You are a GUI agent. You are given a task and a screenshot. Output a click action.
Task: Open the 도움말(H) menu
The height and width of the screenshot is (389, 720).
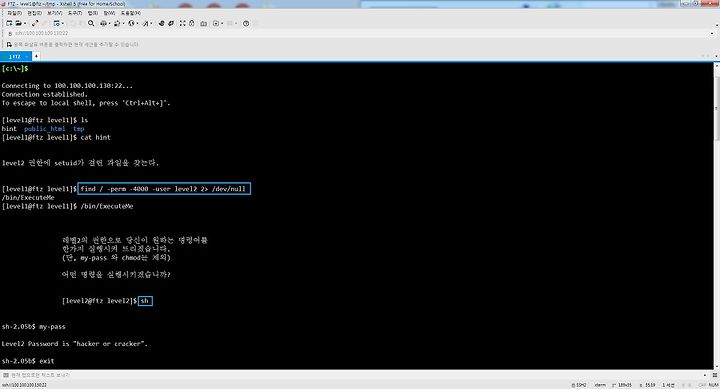click(131, 13)
